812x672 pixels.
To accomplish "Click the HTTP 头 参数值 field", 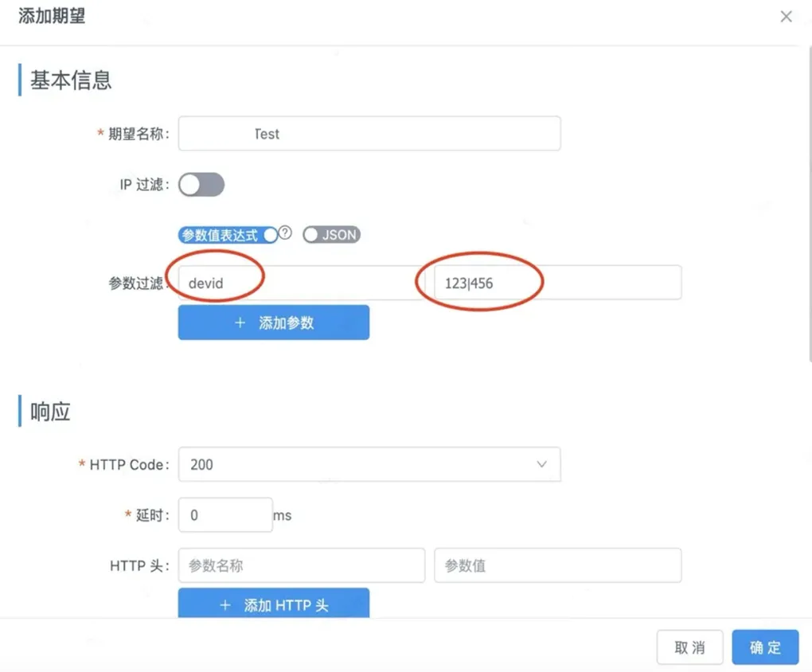I will tap(558, 565).
